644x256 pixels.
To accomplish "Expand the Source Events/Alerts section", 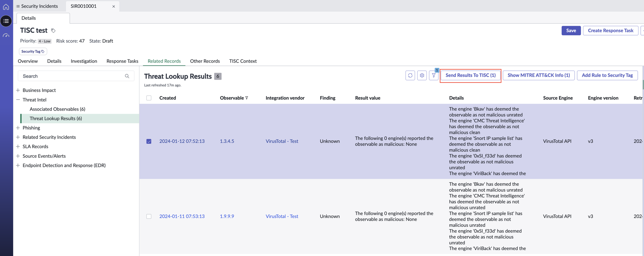I will point(18,156).
